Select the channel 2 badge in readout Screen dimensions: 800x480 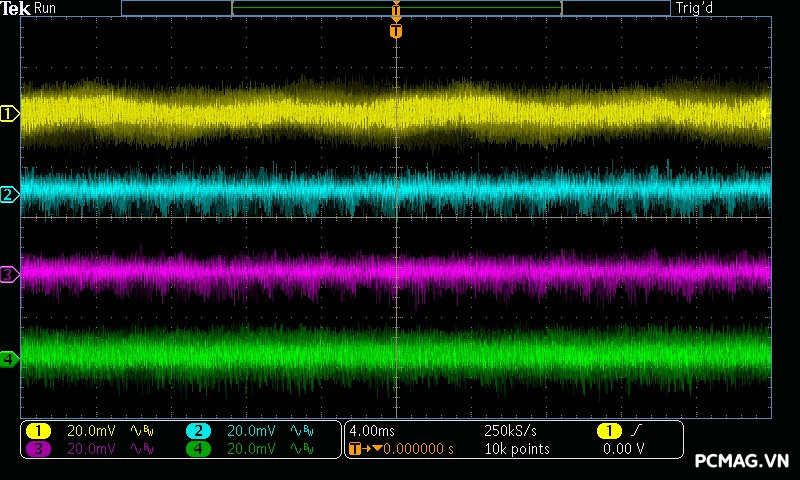click(x=198, y=431)
